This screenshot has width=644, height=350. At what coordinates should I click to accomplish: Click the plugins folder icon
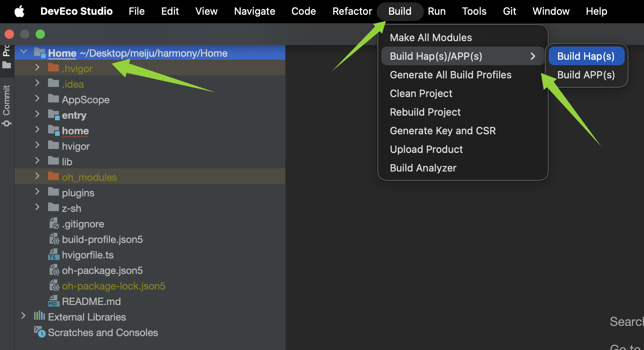point(53,192)
